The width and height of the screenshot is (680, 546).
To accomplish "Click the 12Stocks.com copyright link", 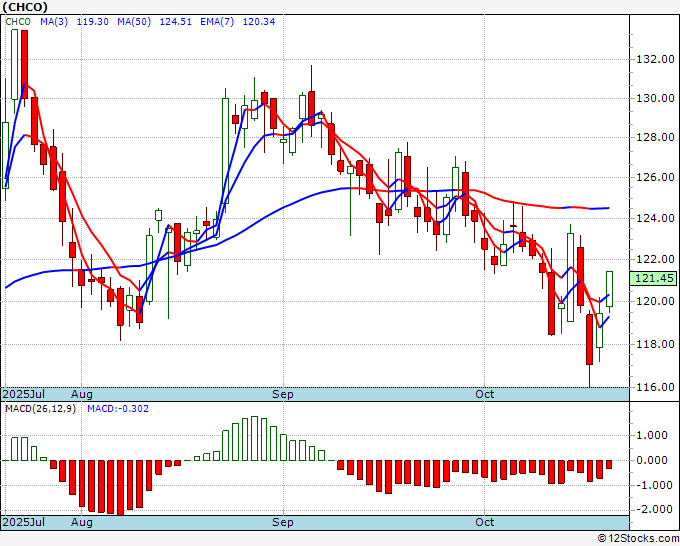I will pyautogui.click(x=638, y=539).
